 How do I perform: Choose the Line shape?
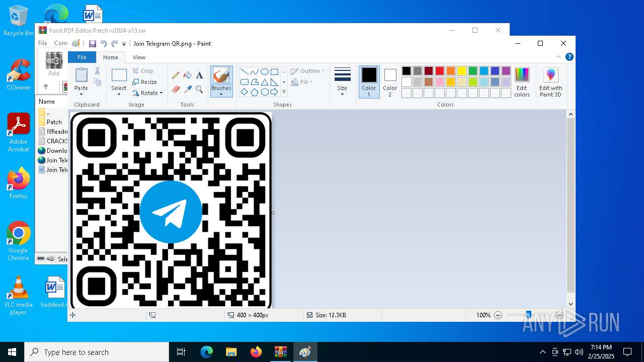coord(244,72)
